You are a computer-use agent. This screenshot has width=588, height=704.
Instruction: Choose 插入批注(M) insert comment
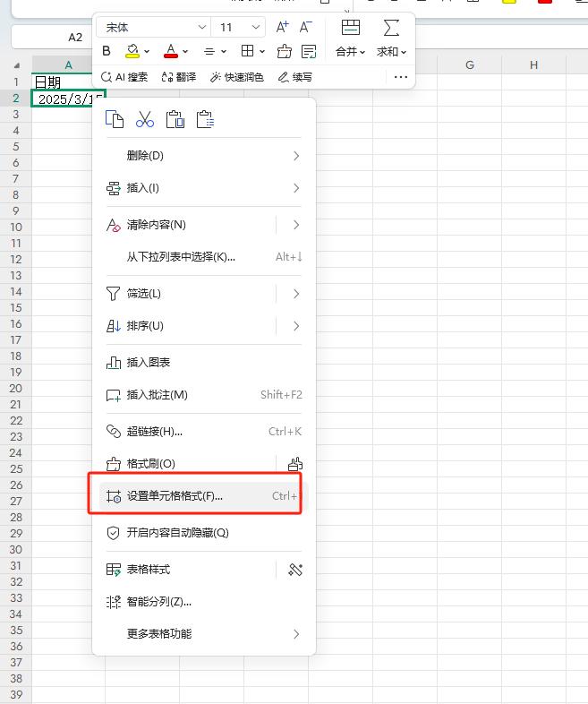pyautogui.click(x=204, y=395)
